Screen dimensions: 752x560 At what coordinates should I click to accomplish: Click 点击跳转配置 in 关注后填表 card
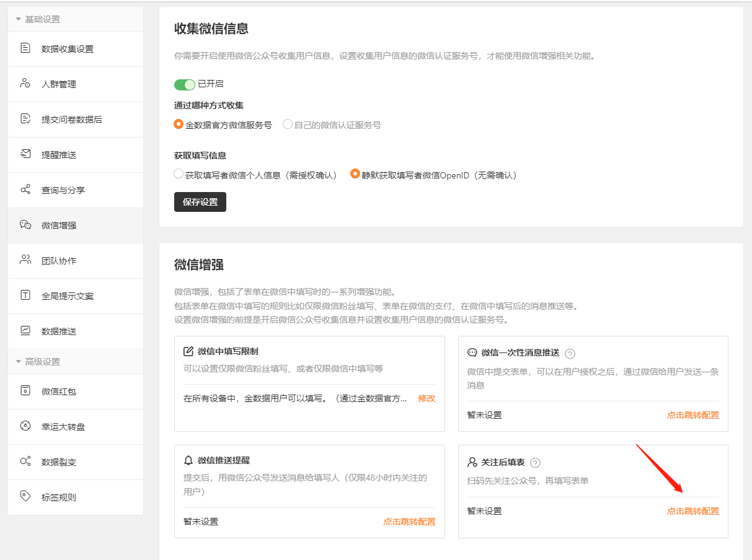[693, 511]
